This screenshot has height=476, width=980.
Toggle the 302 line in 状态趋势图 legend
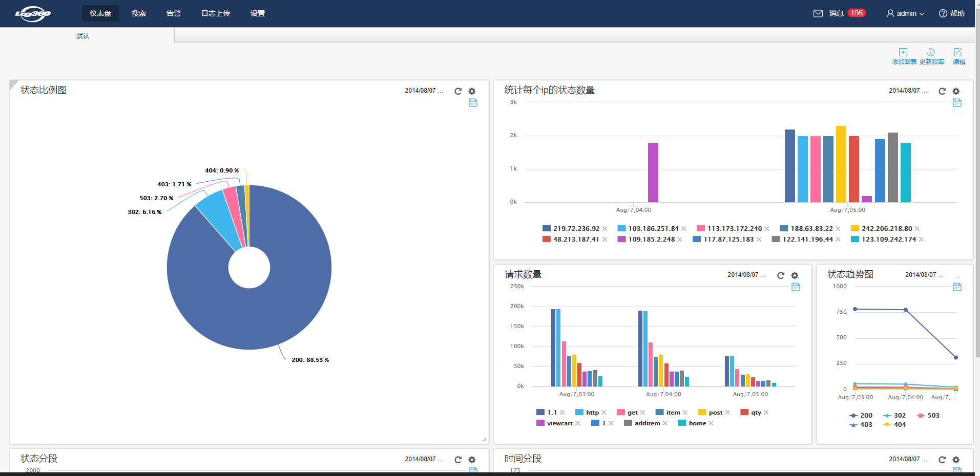click(x=894, y=416)
